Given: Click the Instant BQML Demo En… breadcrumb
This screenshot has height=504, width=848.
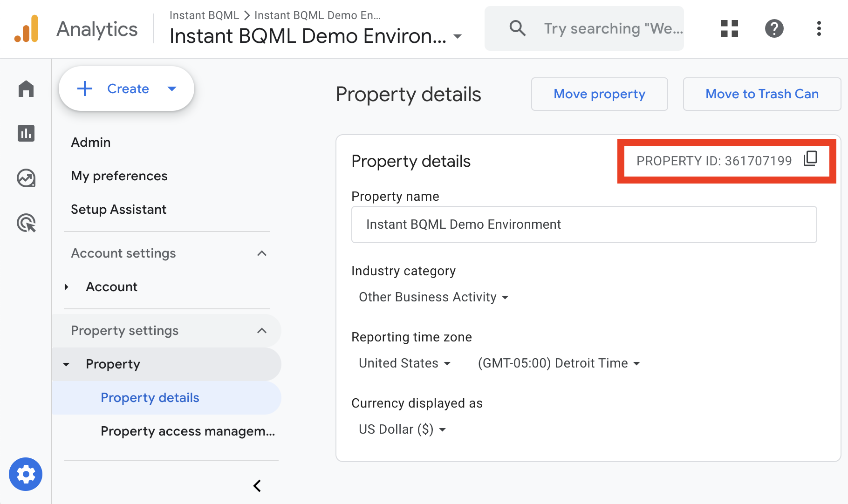Looking at the screenshot, I should pos(317,15).
